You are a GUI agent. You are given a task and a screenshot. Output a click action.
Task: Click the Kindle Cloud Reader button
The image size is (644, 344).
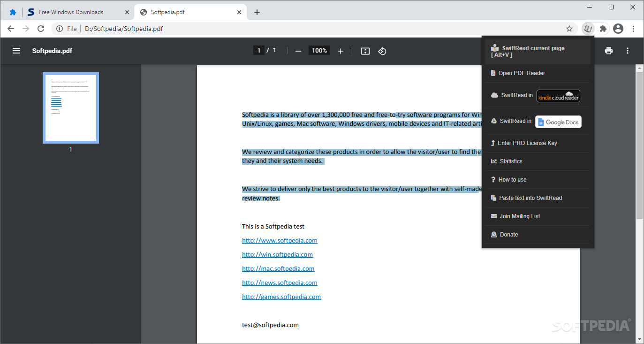[558, 96]
